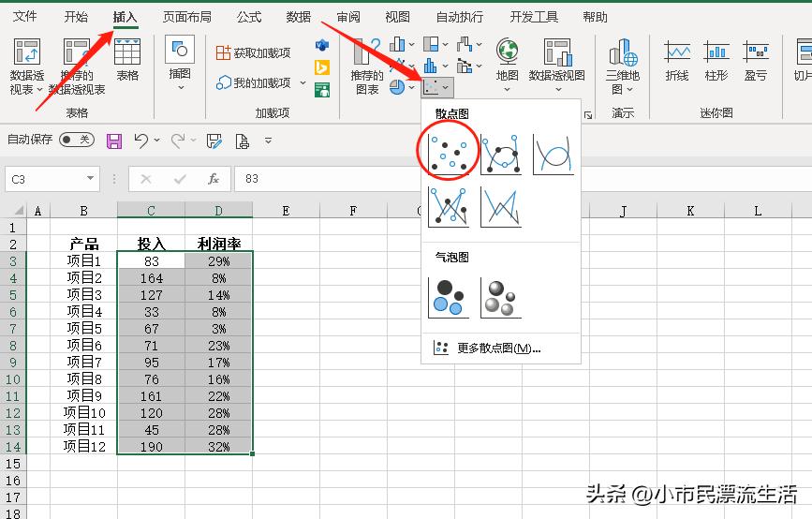Insert a Line sparkline (折线)

click(677, 61)
